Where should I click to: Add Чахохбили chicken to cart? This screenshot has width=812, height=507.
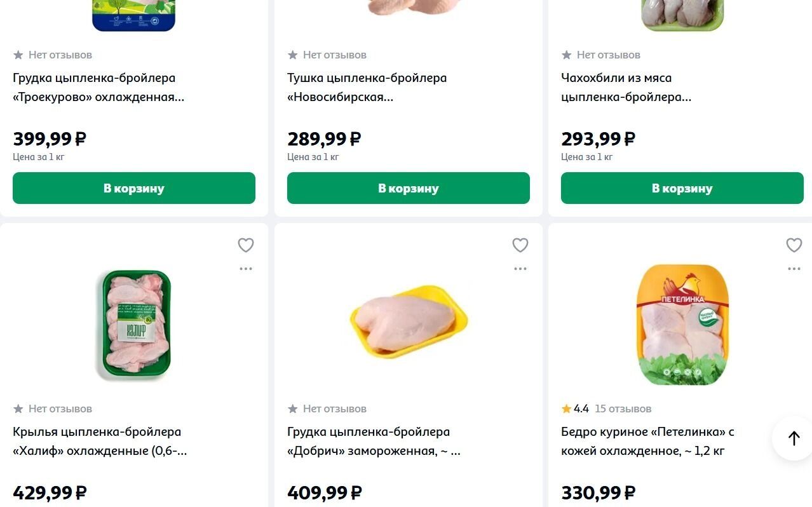[682, 188]
